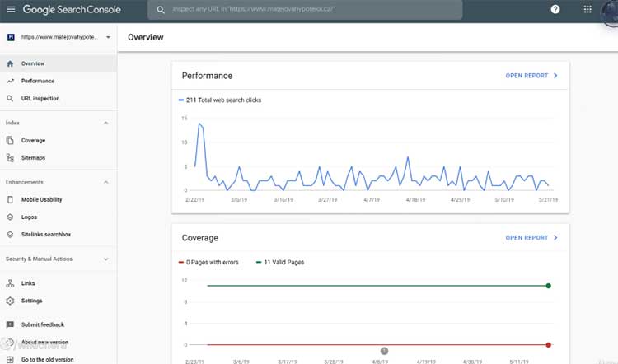
Task: Click the Settings gear icon
Action: tap(10, 301)
